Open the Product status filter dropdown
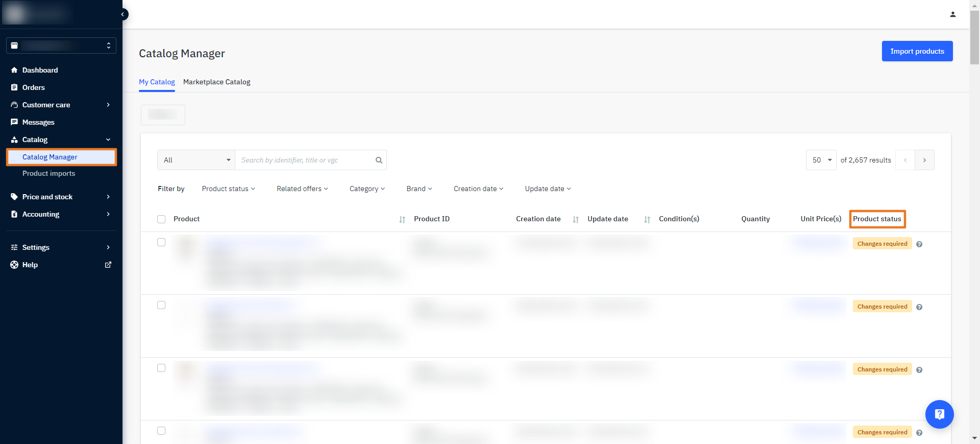 [x=228, y=189]
